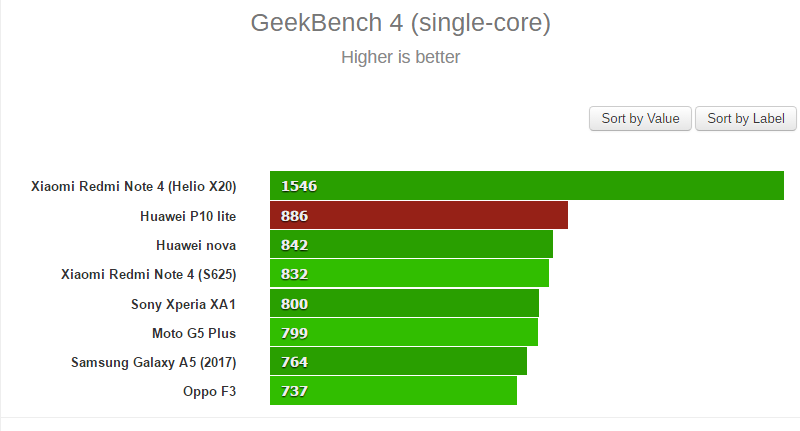
Task: Click the Higher is better subtitle
Action: click(x=400, y=57)
